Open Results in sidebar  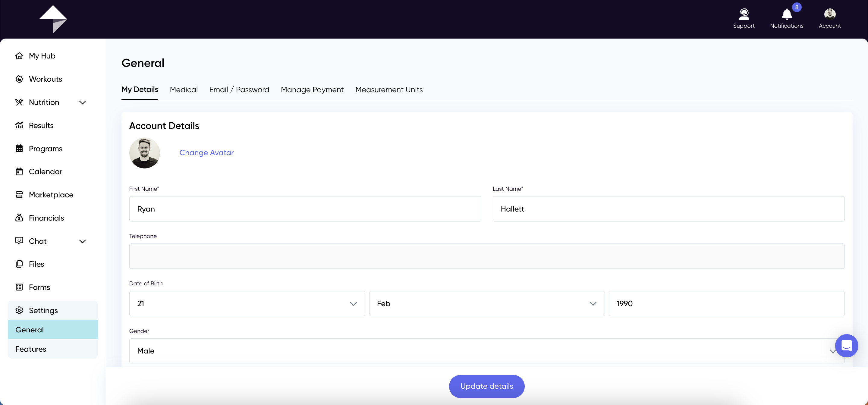click(x=41, y=125)
